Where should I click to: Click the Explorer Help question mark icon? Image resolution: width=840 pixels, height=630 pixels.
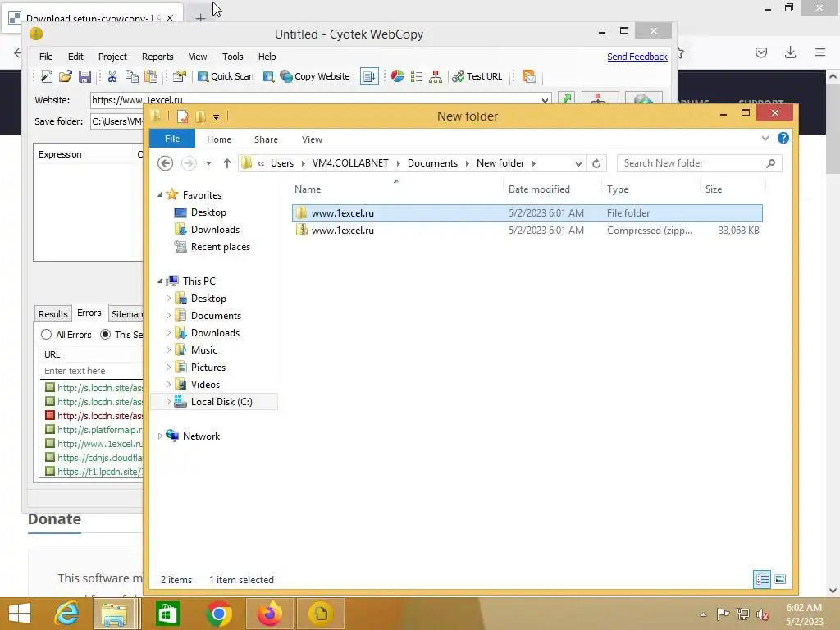783,138
